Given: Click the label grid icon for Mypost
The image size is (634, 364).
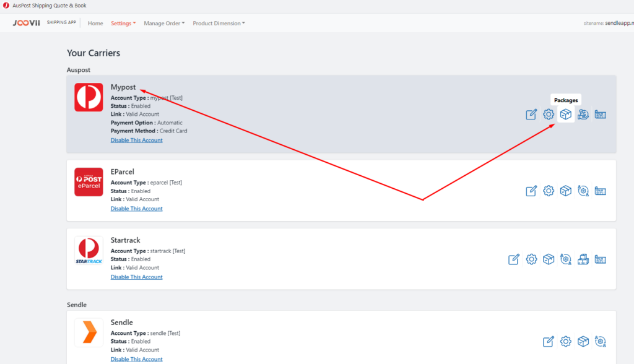Looking at the screenshot, I should pos(601,115).
